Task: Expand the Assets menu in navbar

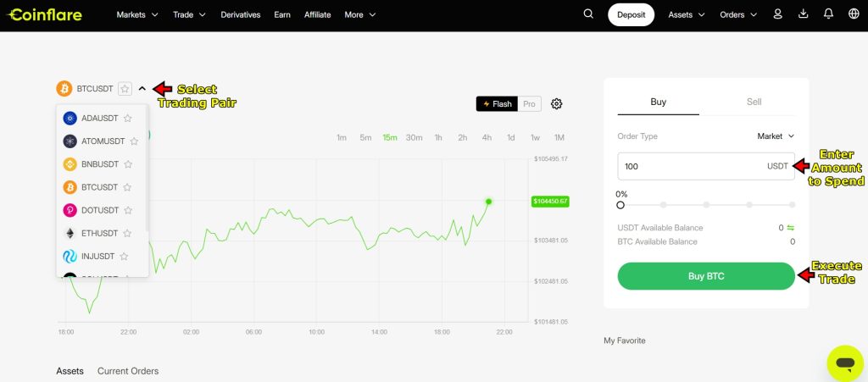Action: click(x=687, y=15)
